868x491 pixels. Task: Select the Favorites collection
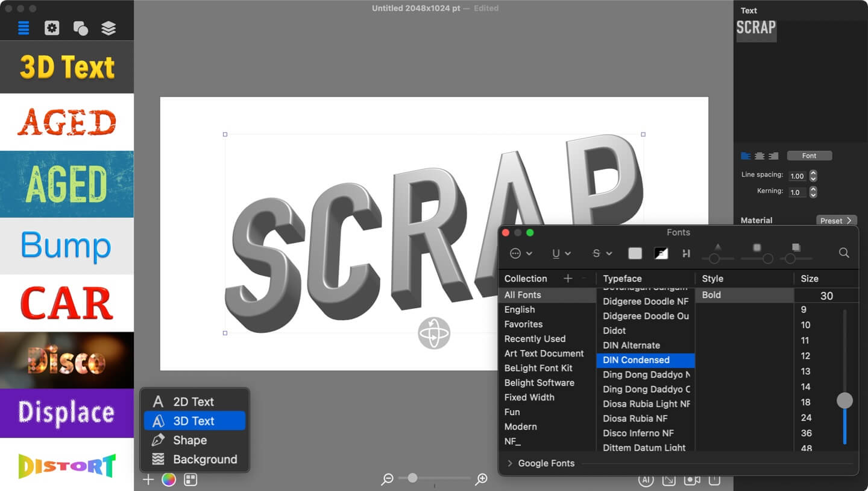click(547, 324)
